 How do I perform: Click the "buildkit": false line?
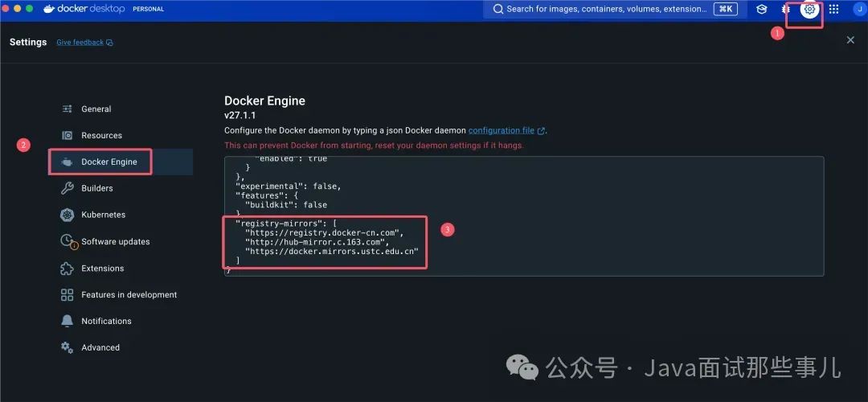coord(286,205)
